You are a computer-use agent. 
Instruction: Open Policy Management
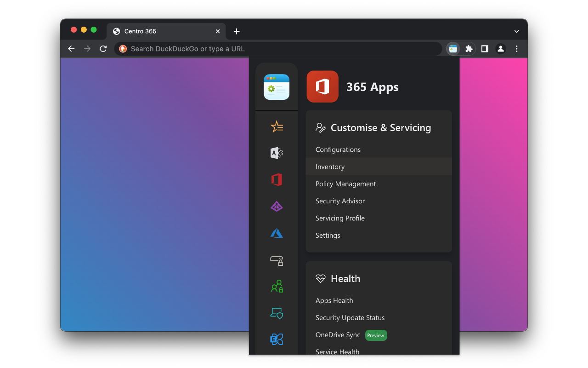point(345,184)
